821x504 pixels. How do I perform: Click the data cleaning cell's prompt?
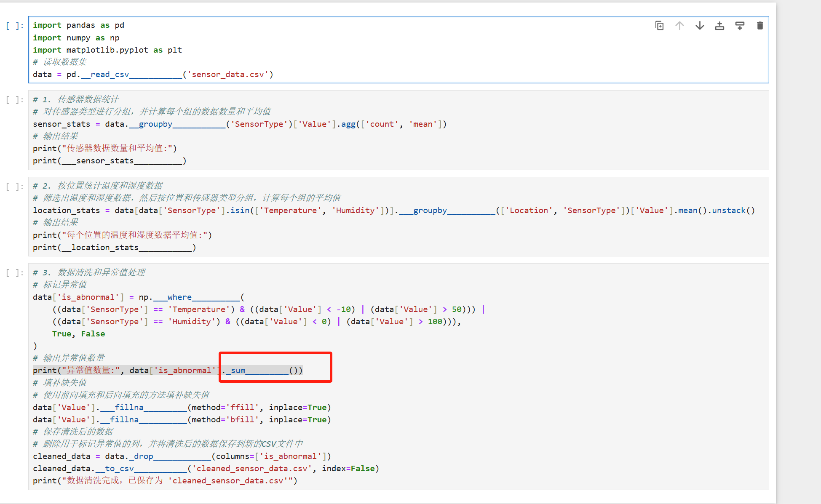(15, 273)
